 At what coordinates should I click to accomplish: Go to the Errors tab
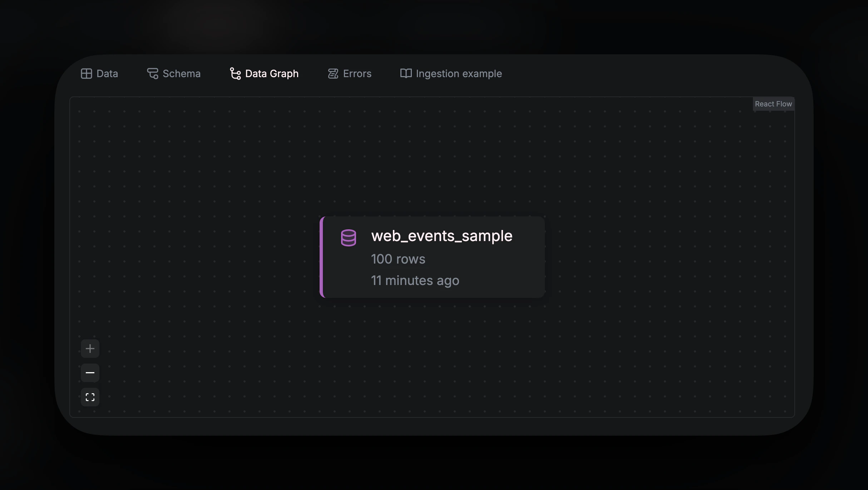(357, 74)
